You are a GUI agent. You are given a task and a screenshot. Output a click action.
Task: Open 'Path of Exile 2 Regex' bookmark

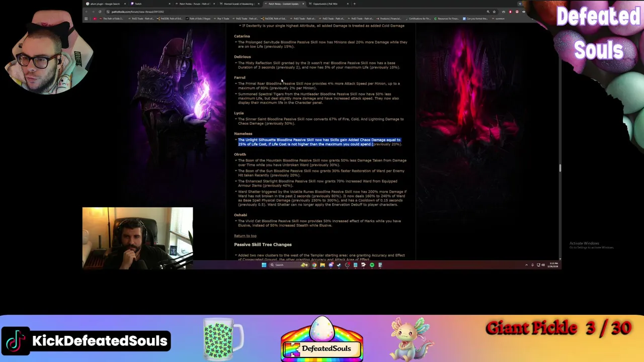[x=198, y=19]
